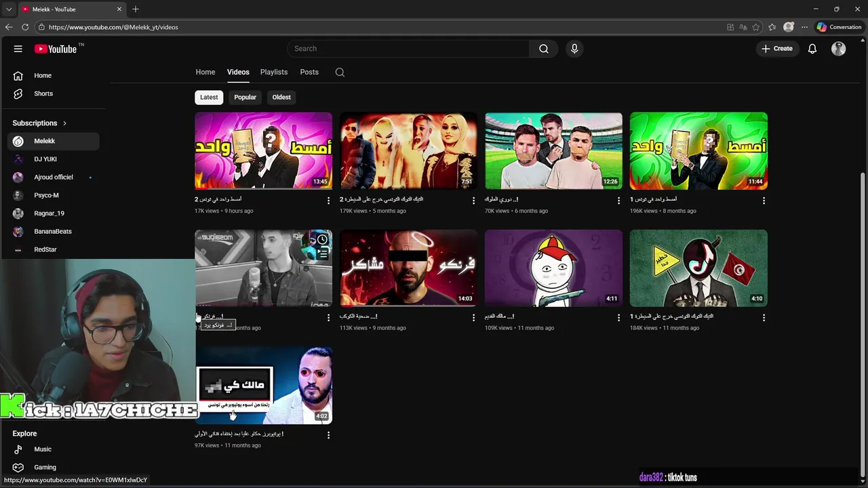
Task: Switch to the channel Home tab
Action: tap(205, 72)
